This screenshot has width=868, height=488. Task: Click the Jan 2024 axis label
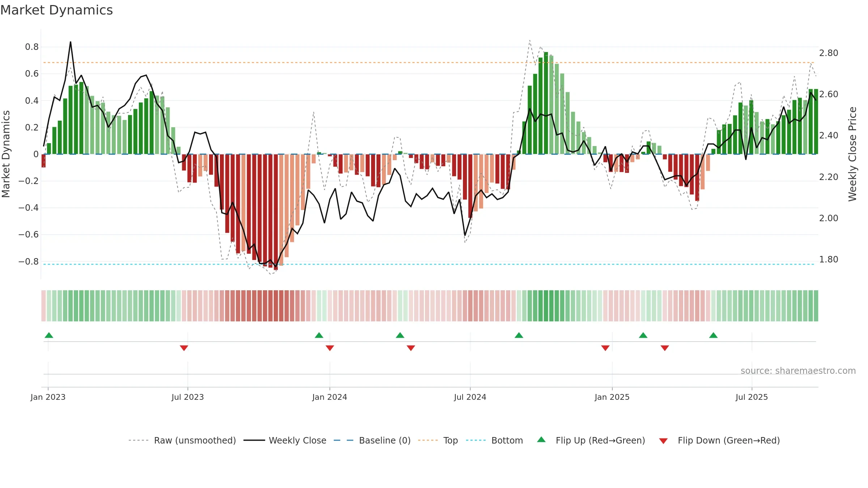(330, 397)
